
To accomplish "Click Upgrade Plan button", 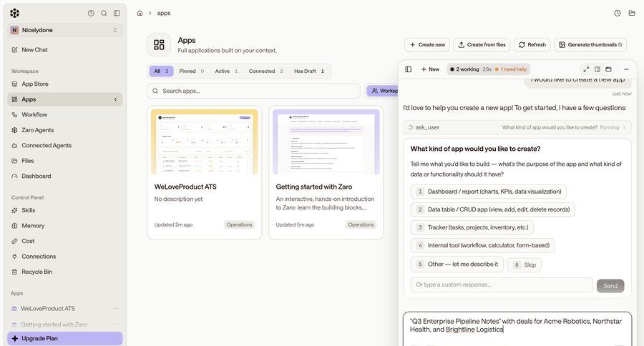I will coord(65,338).
